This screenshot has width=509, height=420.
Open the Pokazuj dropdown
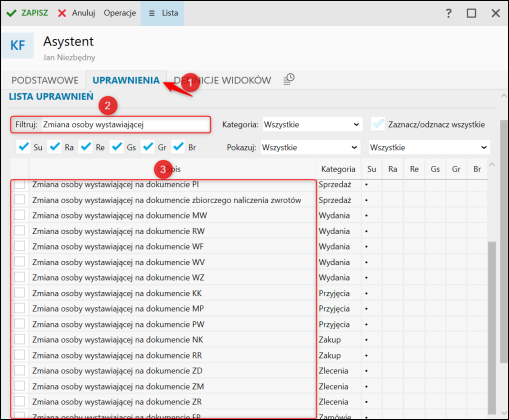tap(310, 147)
